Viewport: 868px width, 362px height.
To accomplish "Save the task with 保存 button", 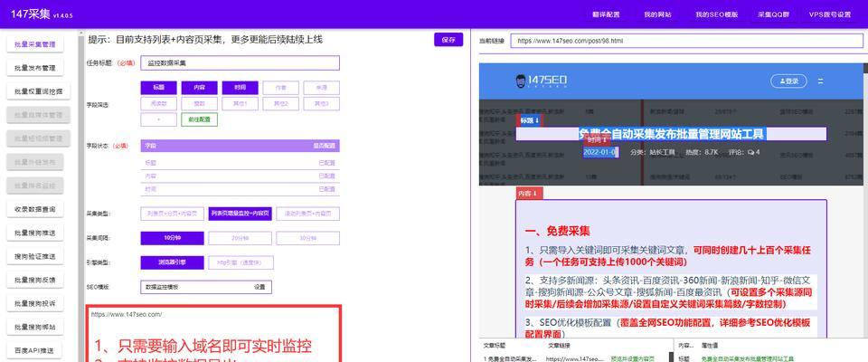I will tap(448, 39).
